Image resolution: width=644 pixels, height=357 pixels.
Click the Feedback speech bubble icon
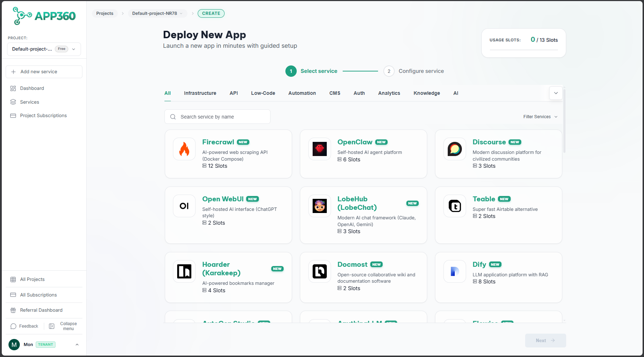click(x=13, y=326)
